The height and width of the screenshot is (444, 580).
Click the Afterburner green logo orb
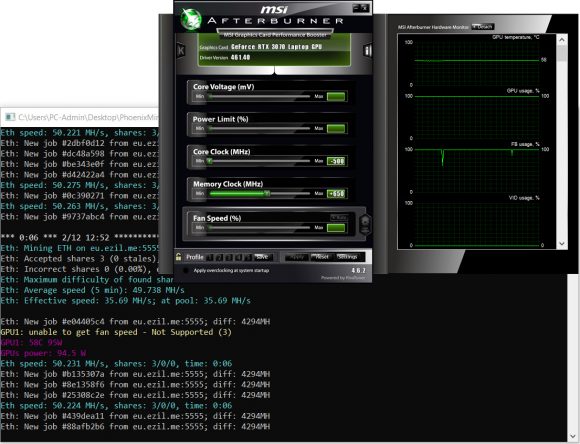point(191,19)
